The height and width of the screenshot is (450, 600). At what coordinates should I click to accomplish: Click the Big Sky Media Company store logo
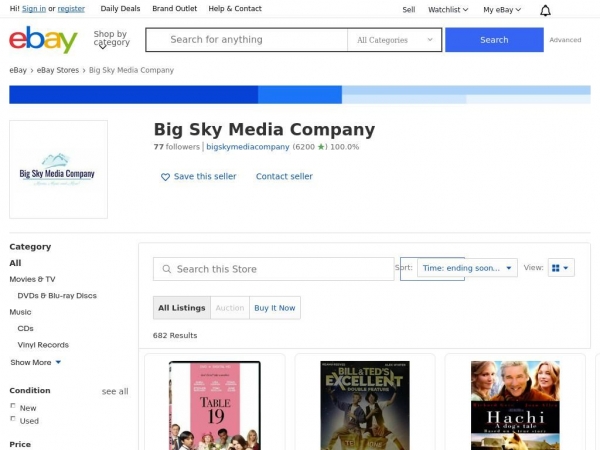pyautogui.click(x=59, y=170)
